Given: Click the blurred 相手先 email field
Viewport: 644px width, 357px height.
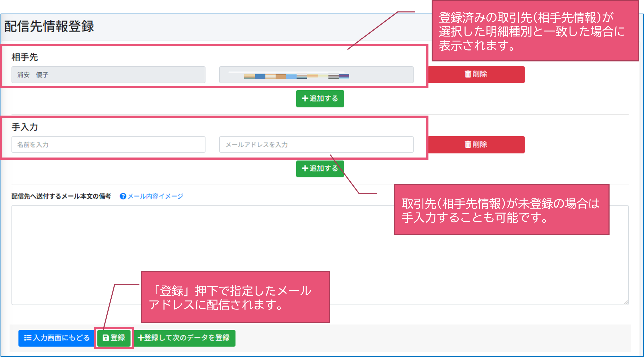Looking at the screenshot, I should 316,75.
